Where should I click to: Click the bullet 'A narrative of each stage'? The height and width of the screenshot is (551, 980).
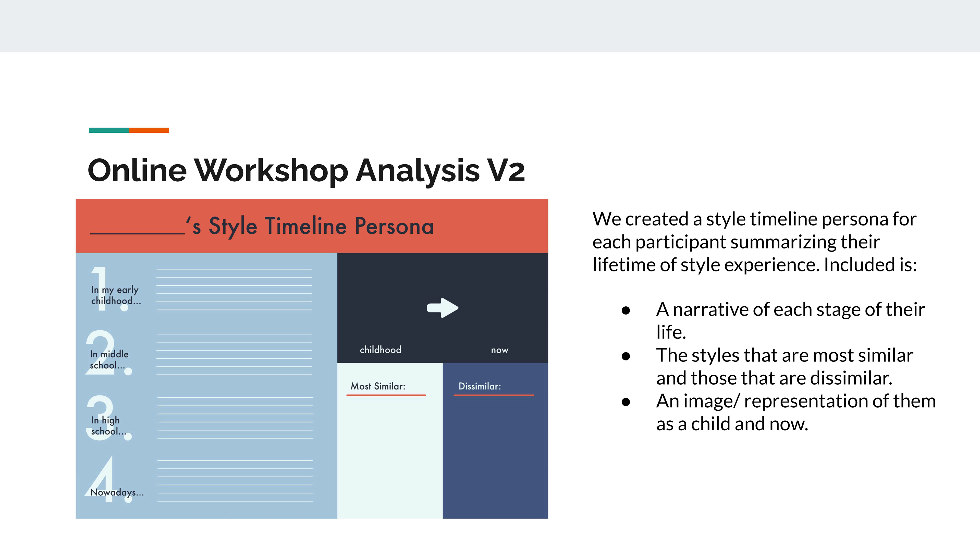click(790, 321)
